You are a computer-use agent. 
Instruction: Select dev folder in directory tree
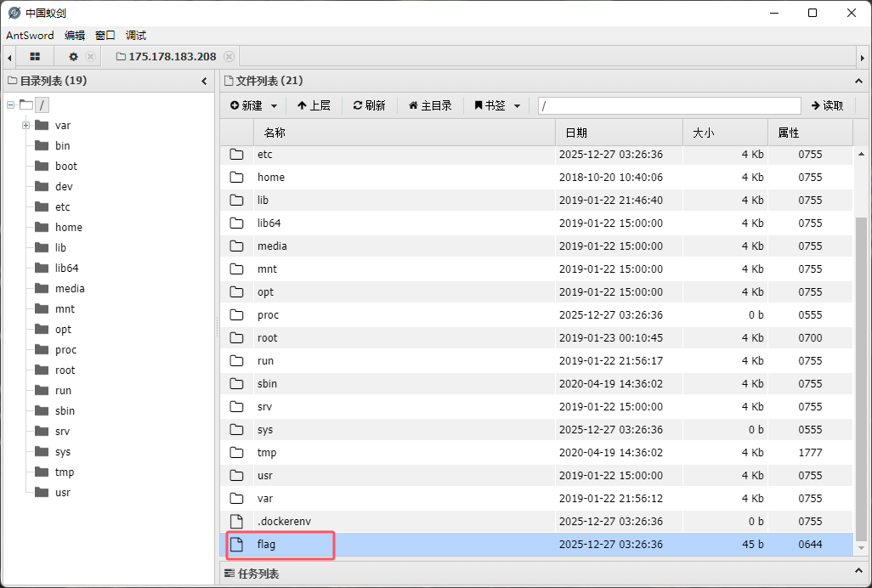64,187
